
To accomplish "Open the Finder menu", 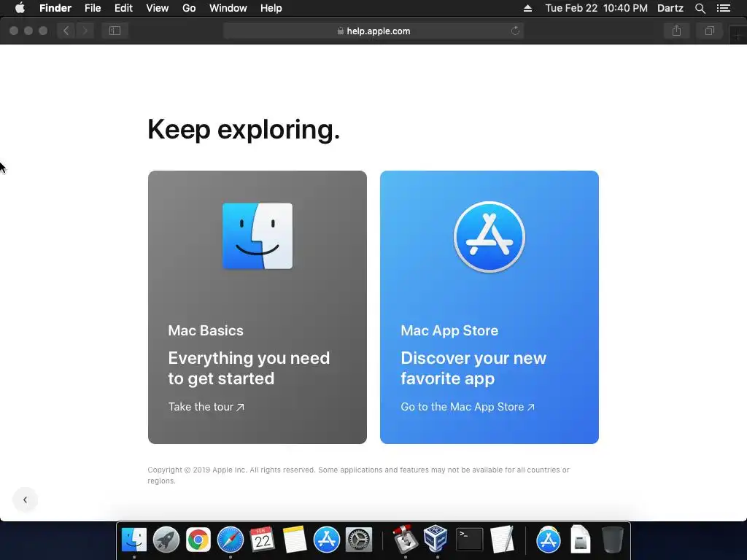I will pyautogui.click(x=55, y=8).
